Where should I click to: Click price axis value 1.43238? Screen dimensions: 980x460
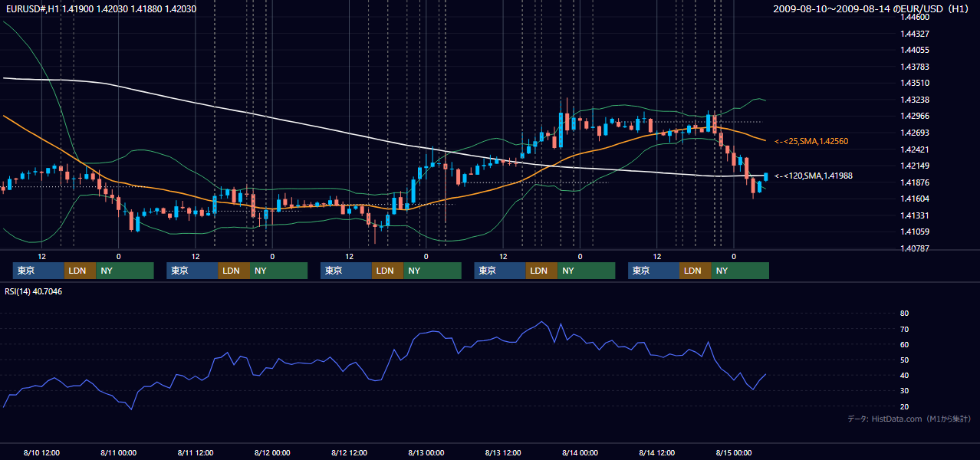pos(914,100)
